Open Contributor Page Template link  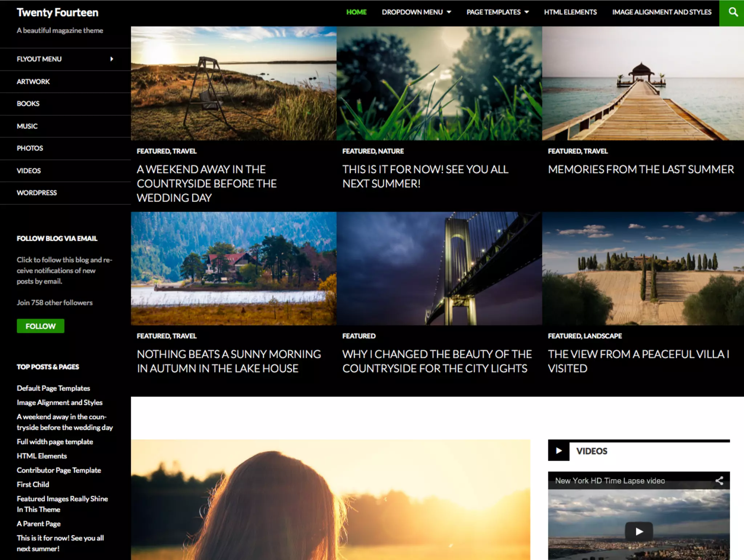coord(59,470)
